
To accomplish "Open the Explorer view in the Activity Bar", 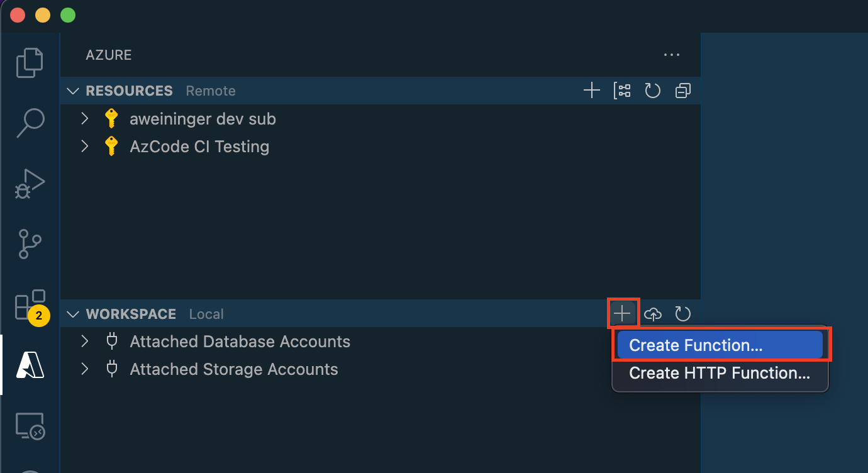I will (30, 62).
